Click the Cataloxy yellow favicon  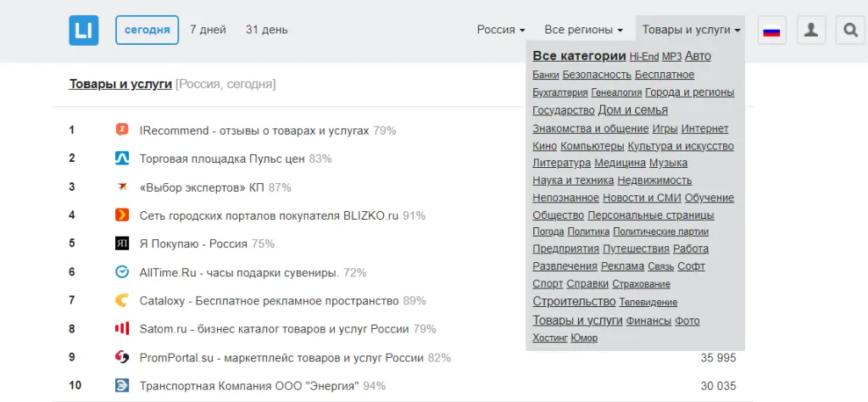[x=122, y=301]
